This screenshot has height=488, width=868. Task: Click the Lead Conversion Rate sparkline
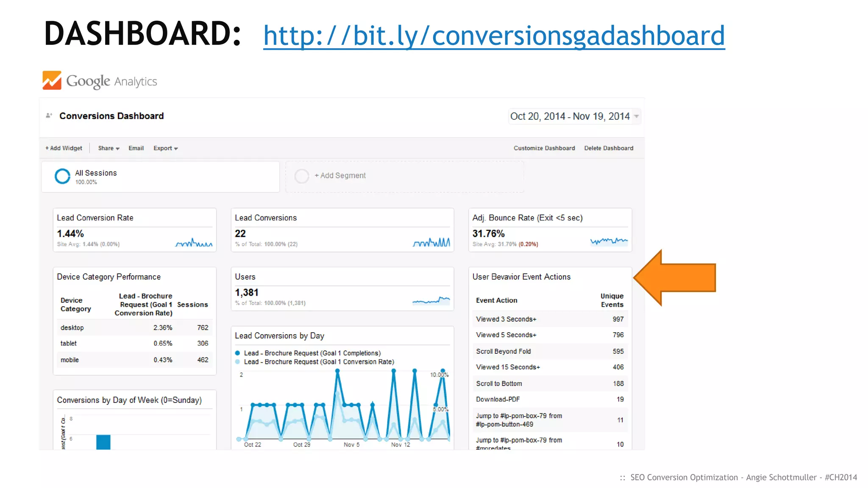click(194, 243)
